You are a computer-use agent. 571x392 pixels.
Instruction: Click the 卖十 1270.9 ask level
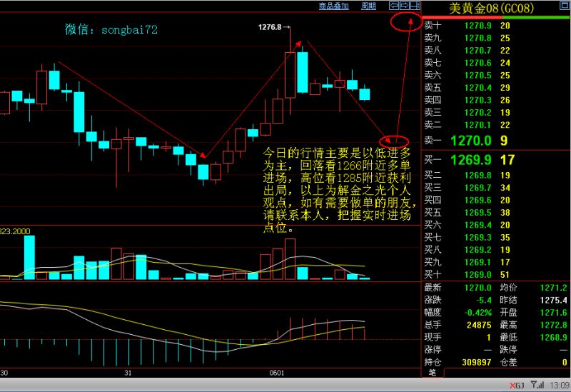click(496, 26)
